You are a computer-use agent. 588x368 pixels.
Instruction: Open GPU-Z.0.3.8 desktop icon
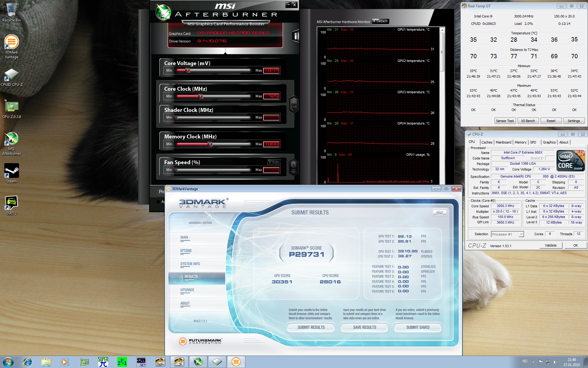point(11,109)
